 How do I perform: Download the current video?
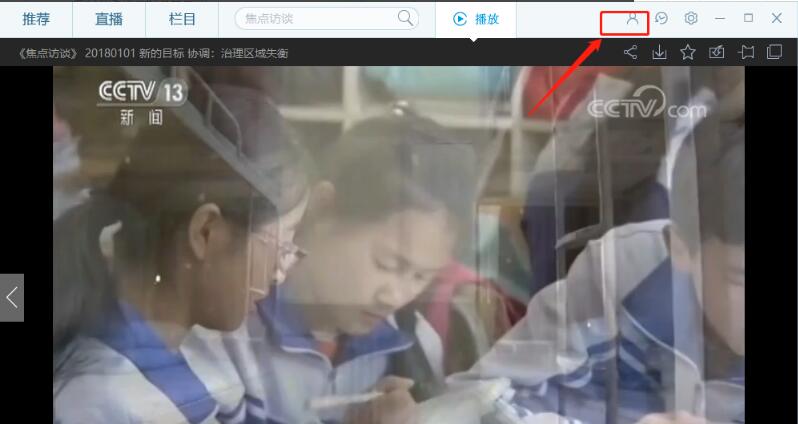tap(659, 52)
